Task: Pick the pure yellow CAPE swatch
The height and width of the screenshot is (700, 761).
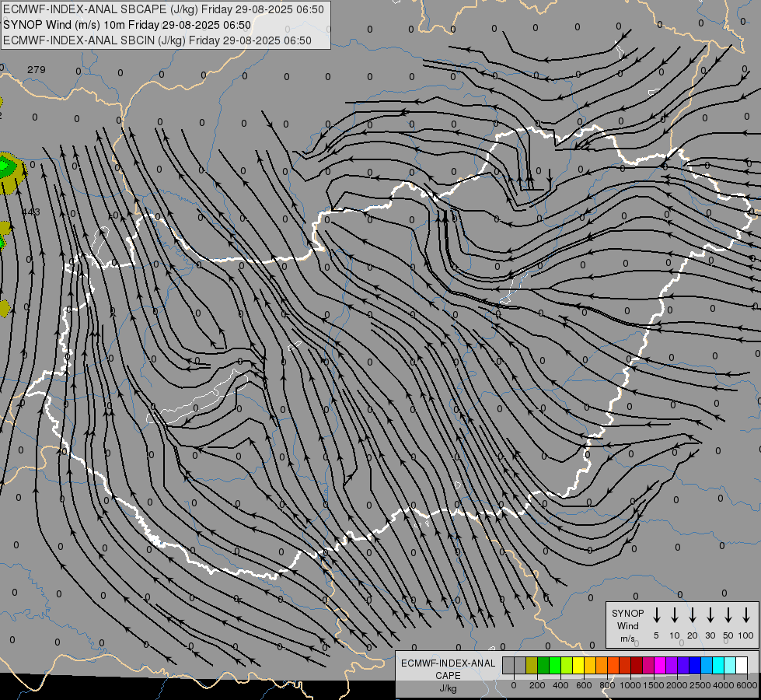Action: click(578, 665)
